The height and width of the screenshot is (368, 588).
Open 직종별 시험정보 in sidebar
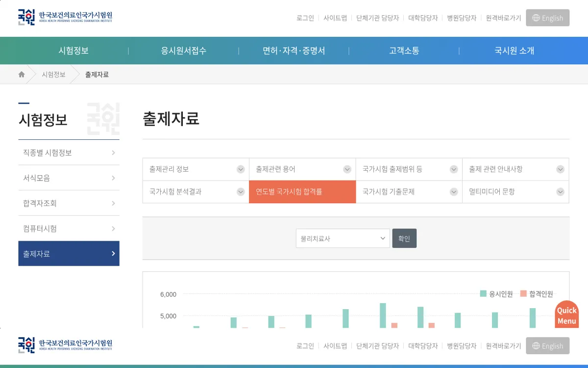69,153
